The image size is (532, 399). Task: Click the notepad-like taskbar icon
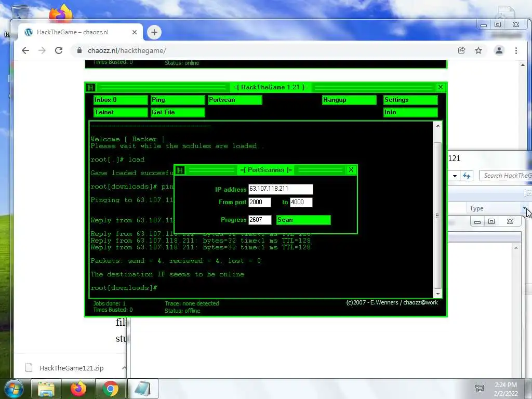pyautogui.click(x=143, y=389)
